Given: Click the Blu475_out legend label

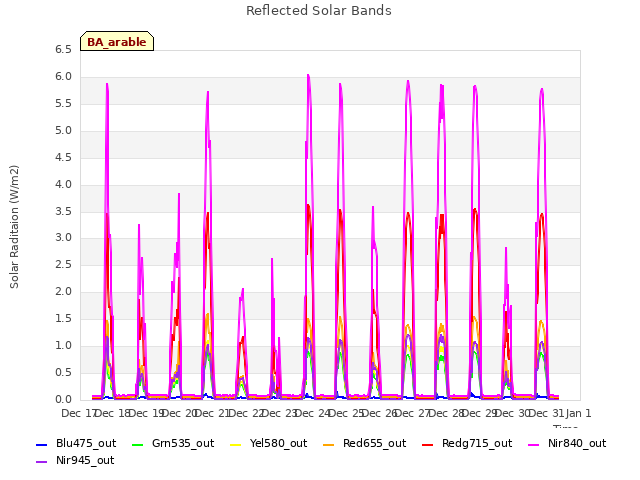Looking at the screenshot, I should pyautogui.click(x=86, y=443).
